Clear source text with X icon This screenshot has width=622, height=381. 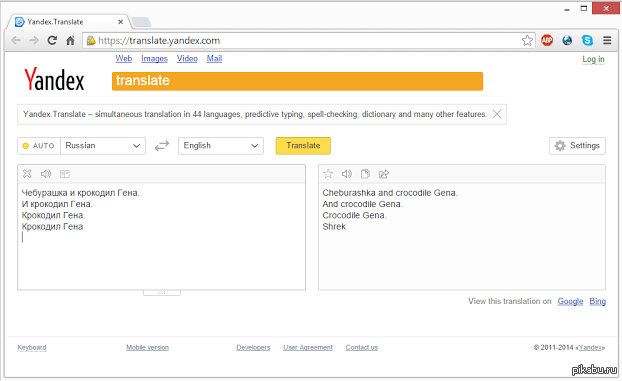(27, 173)
